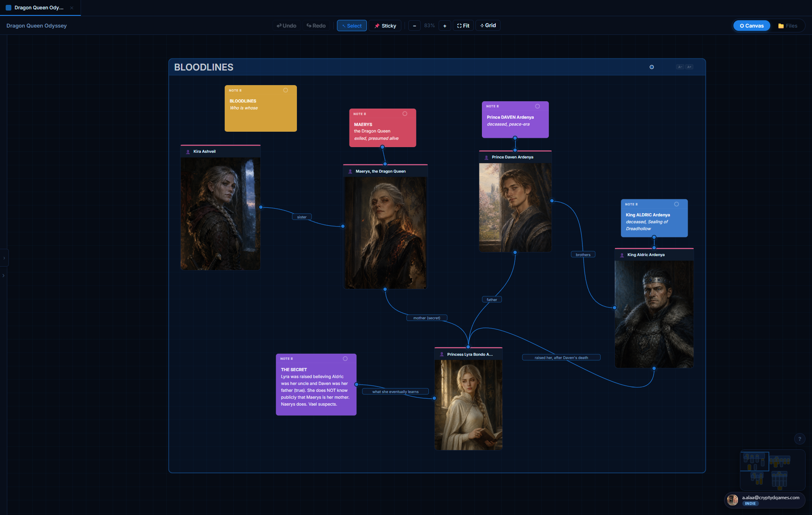Click Princess Lyra card's top connector dot
The height and width of the screenshot is (515, 812).
coord(468,347)
